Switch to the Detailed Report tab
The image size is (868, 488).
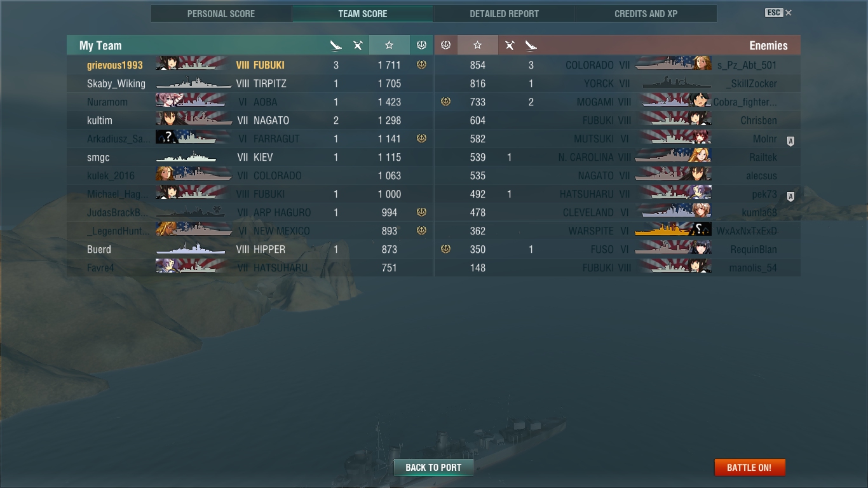click(x=504, y=13)
